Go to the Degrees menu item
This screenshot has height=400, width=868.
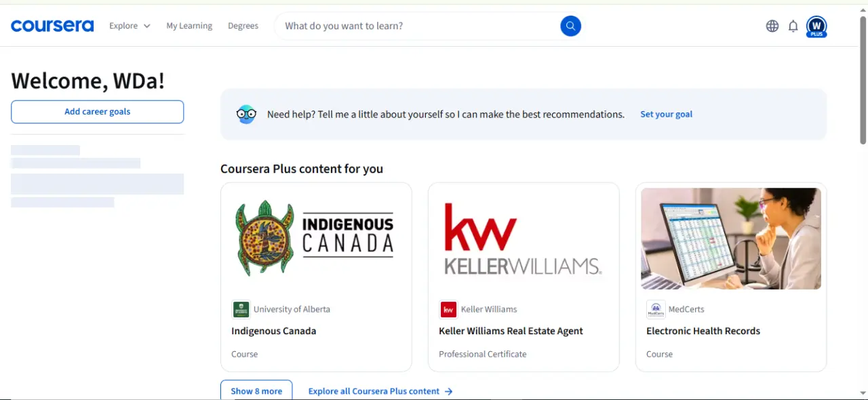tap(243, 26)
